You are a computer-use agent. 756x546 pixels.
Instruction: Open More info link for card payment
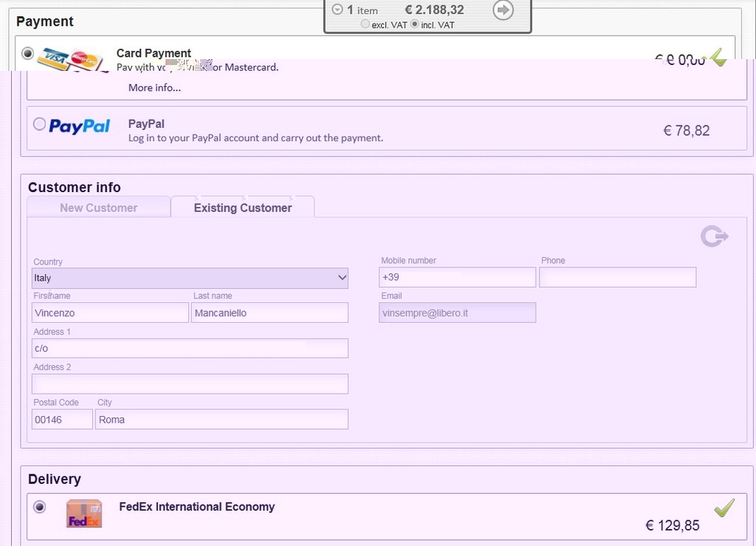[154, 88]
